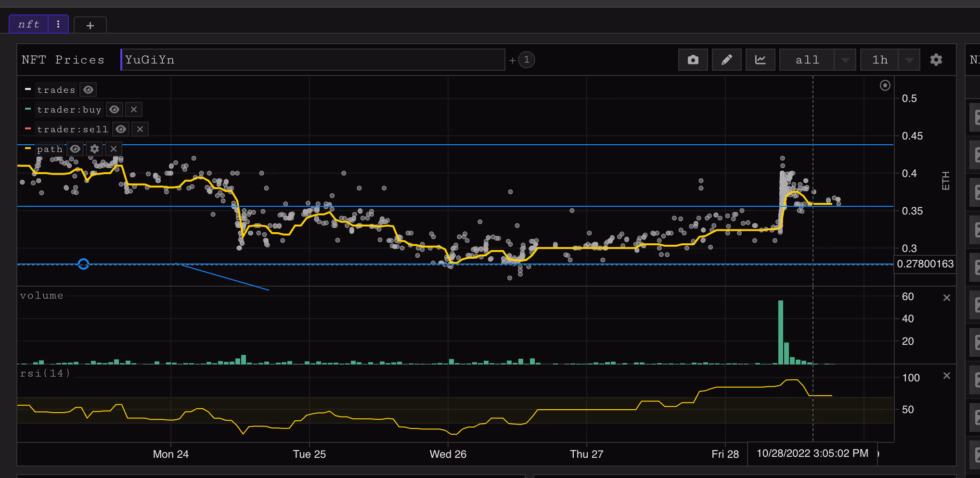Open the chart indicators icon
The width and height of the screenshot is (980, 478).
(760, 60)
